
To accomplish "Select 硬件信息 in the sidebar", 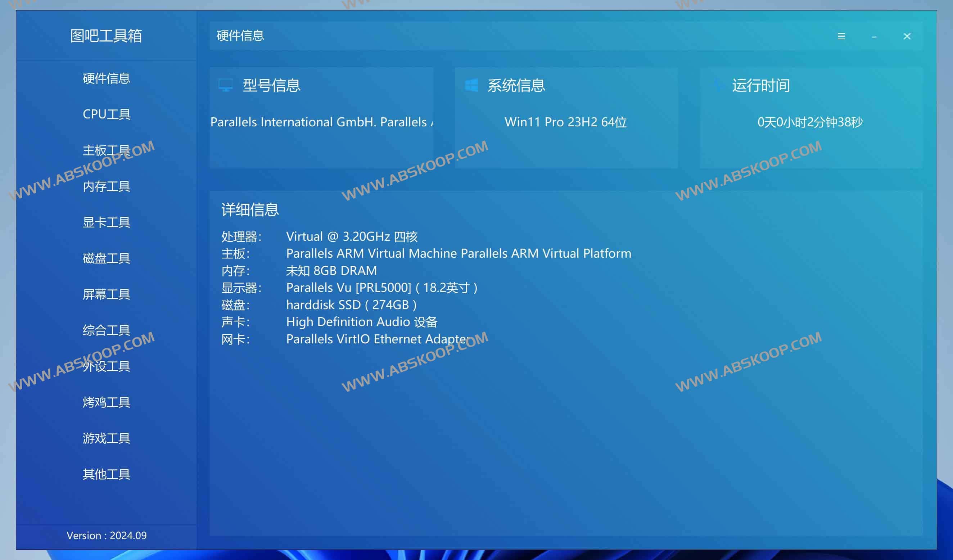I will [107, 79].
